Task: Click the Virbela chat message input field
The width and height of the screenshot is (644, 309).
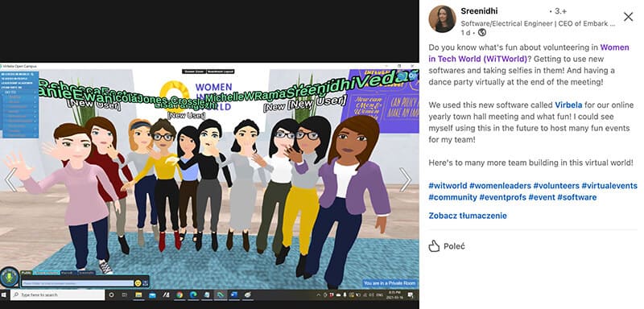Action: [x=77, y=283]
